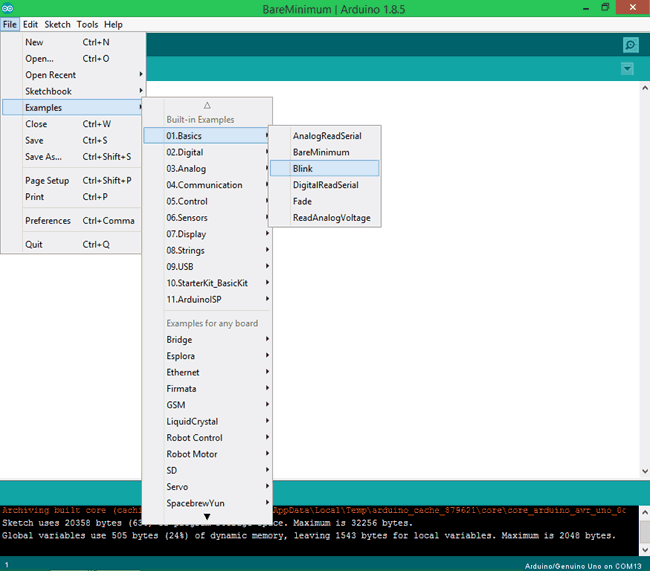Viewport: 650px width, 571px height.
Task: Open Preferences from the File menu
Action: pyautogui.click(x=73, y=221)
